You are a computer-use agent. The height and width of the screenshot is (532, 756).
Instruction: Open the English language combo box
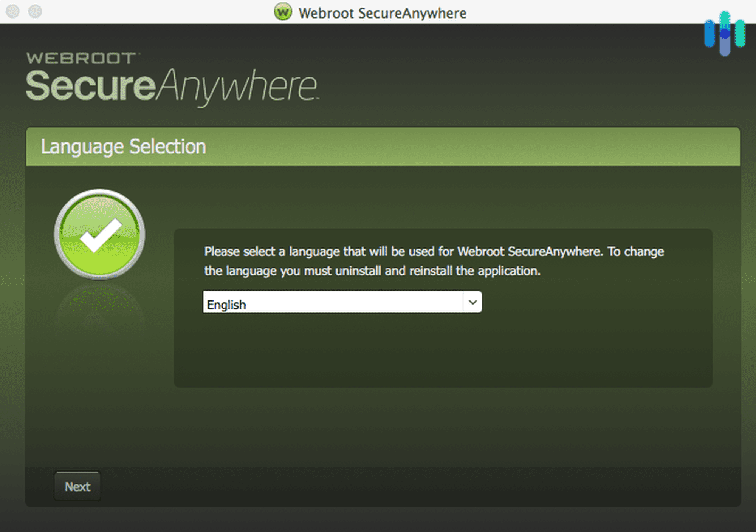340,302
